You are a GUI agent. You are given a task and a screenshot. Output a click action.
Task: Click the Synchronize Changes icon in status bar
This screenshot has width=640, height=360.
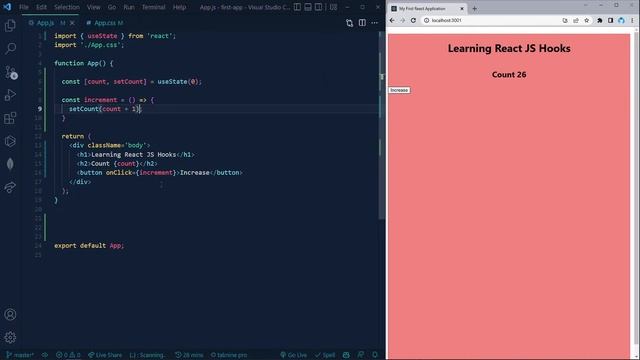(45, 355)
